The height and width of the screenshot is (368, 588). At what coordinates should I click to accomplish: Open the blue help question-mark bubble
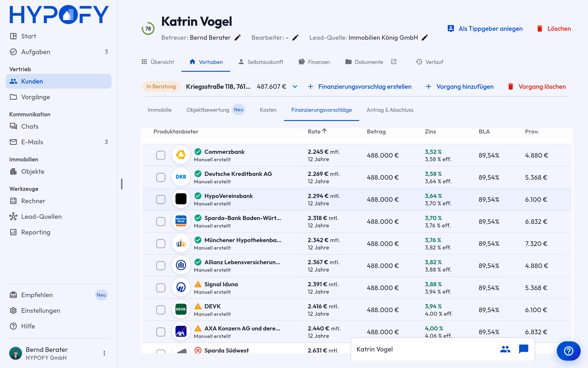[x=568, y=351]
